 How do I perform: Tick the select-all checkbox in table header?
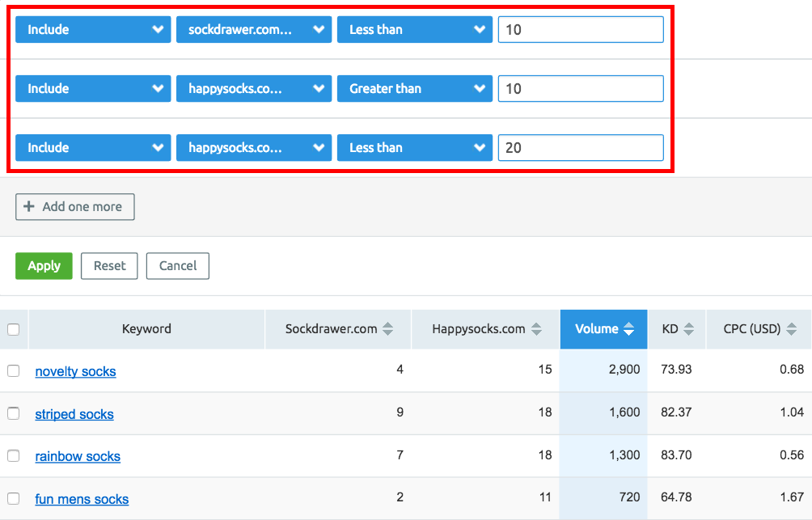[14, 329]
